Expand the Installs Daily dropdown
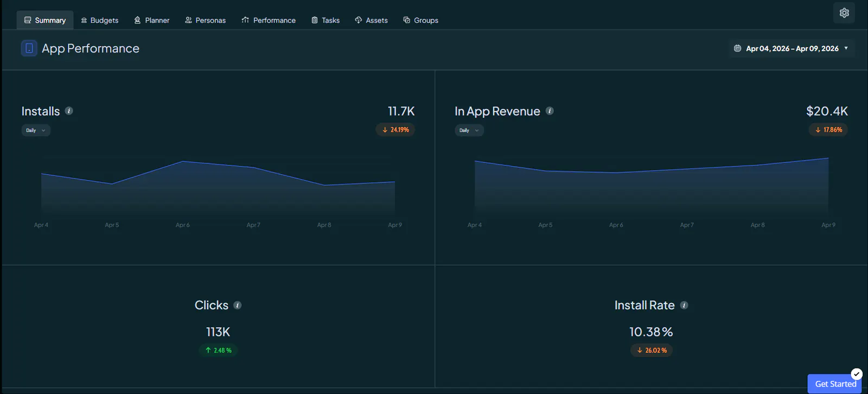This screenshot has width=868, height=394. click(x=36, y=130)
